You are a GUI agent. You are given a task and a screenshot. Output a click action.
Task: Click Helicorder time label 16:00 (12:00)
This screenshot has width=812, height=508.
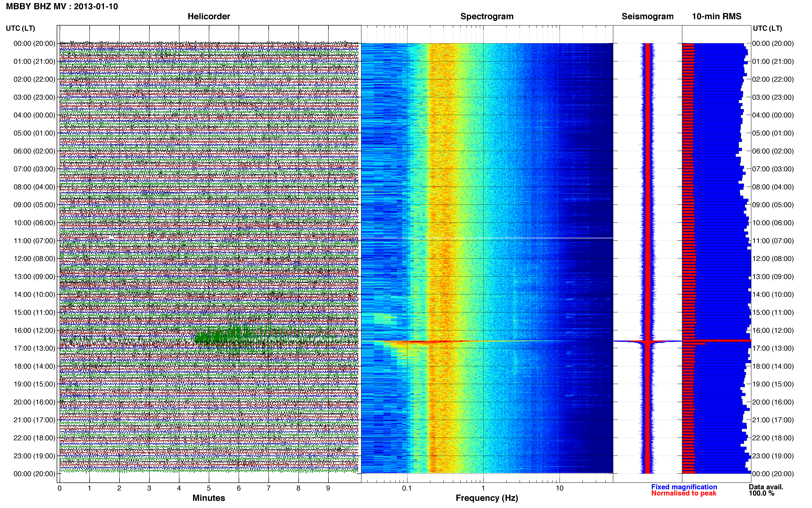34,330
